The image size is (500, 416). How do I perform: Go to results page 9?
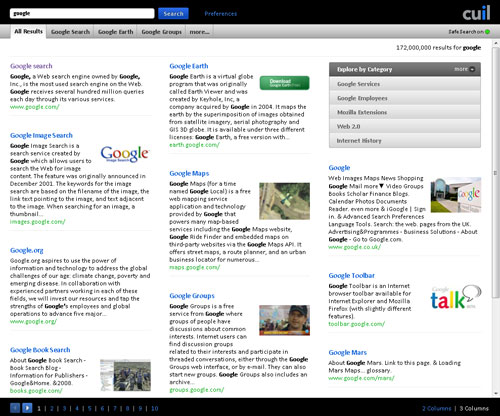point(140,408)
